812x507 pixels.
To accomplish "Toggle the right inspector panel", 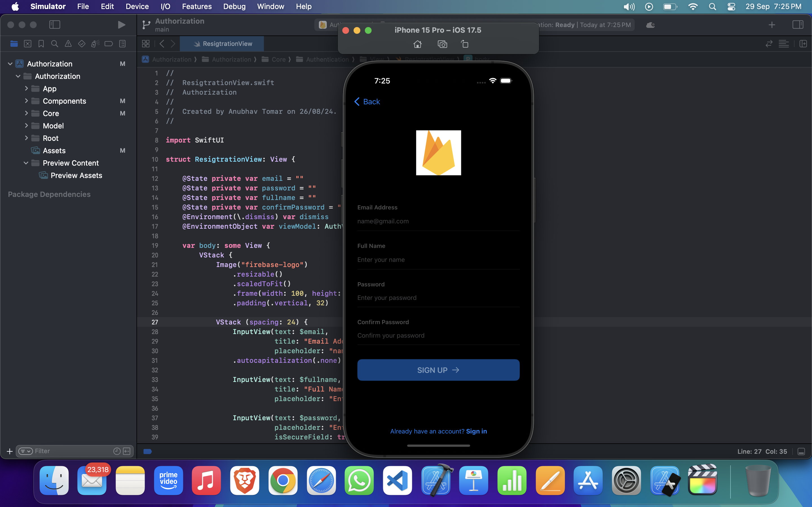I will tap(798, 25).
